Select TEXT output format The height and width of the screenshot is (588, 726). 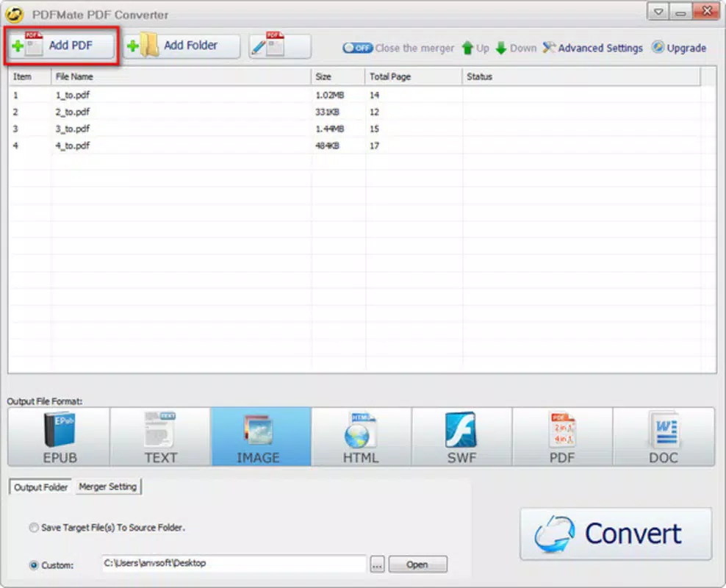click(160, 437)
